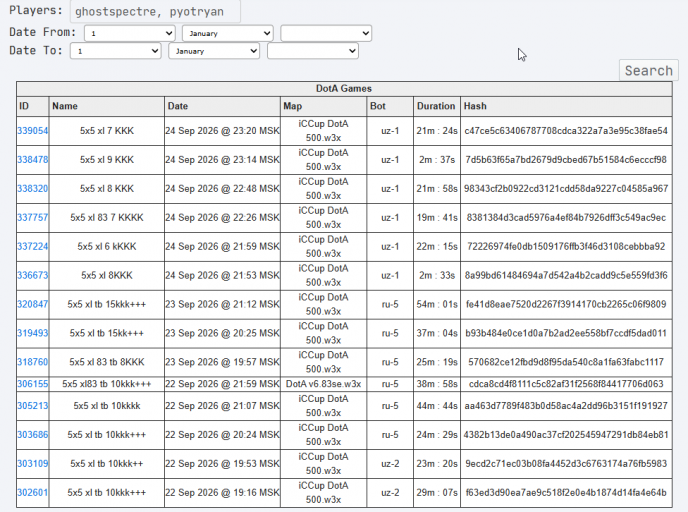Screen dimensions: 688x512
Task: Select game name '5x5 xl 83 tb 8KKK'
Action: pyautogui.click(x=107, y=362)
